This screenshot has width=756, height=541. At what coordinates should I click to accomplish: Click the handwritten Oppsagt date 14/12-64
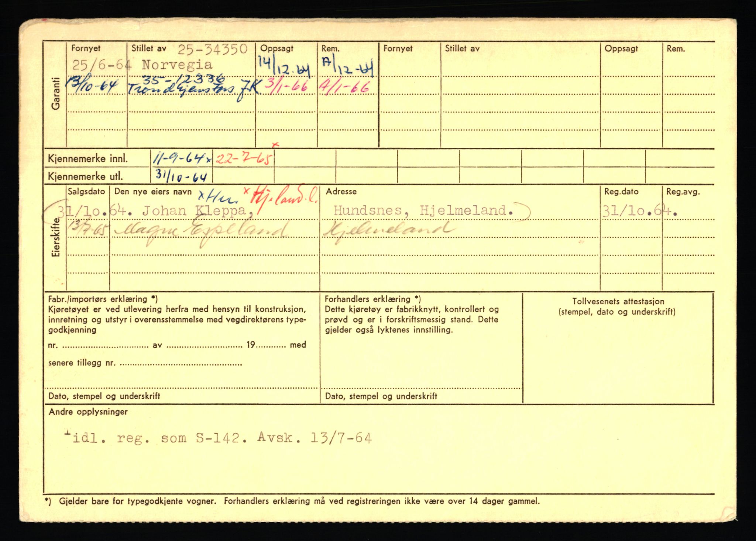pyautogui.click(x=284, y=67)
